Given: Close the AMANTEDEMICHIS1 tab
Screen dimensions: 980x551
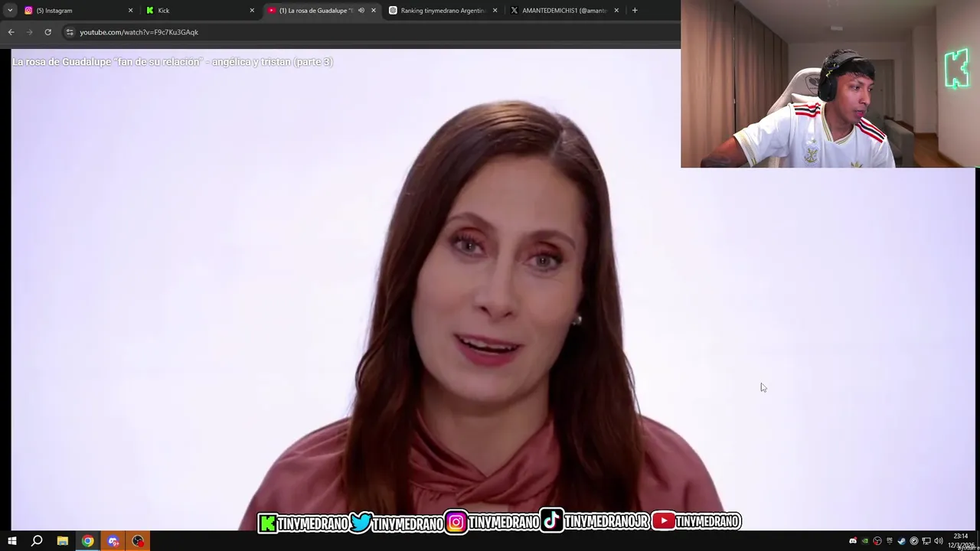Looking at the screenshot, I should point(616,10).
